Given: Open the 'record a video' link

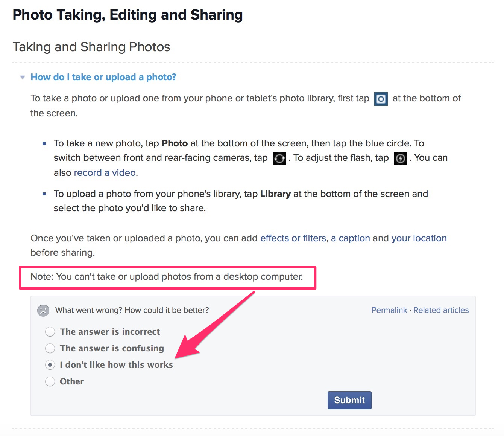Looking at the screenshot, I should 105,173.
